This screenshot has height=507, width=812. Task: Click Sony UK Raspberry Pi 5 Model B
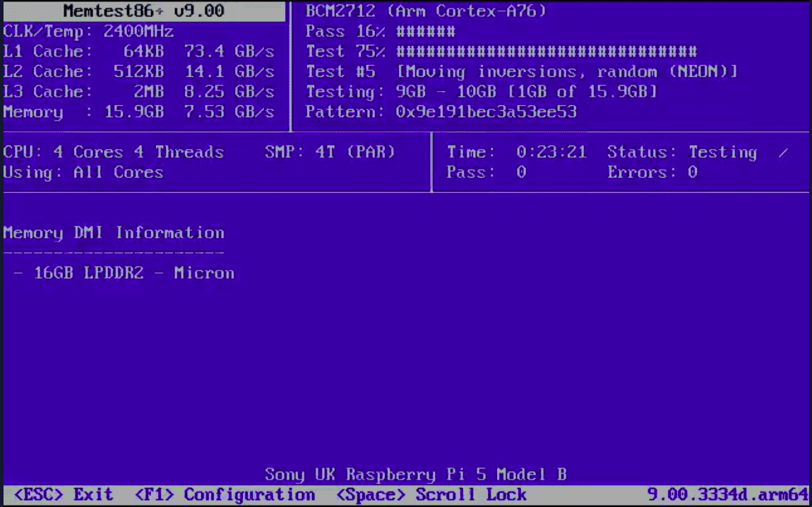tap(416, 475)
